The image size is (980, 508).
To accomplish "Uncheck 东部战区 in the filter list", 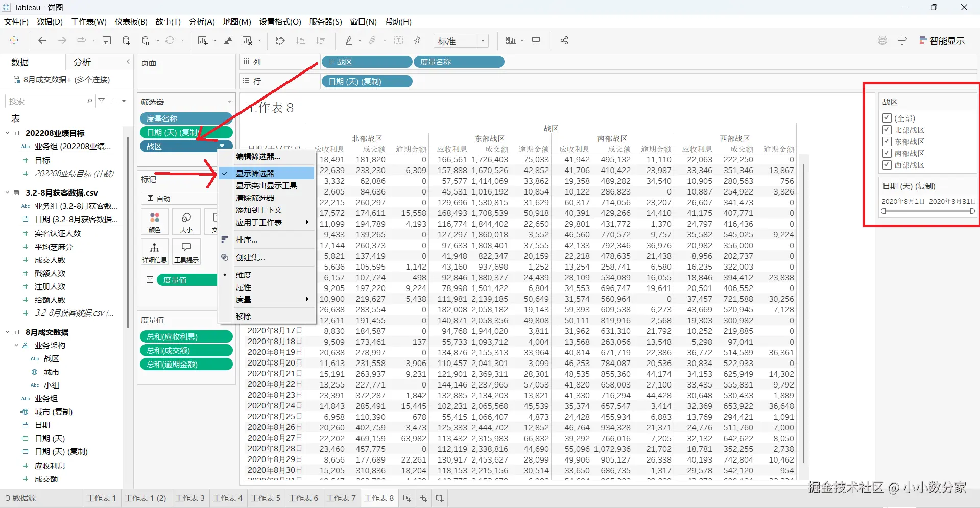I will (887, 141).
